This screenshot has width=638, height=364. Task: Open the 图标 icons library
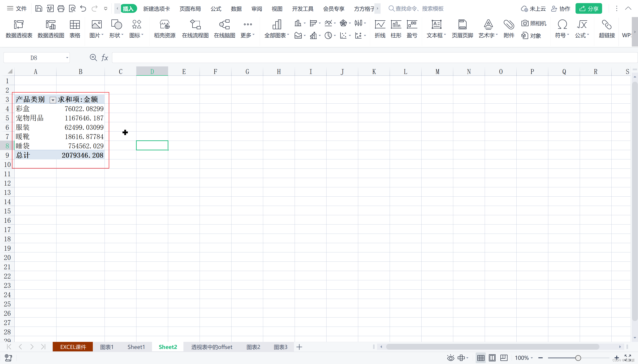point(136,29)
